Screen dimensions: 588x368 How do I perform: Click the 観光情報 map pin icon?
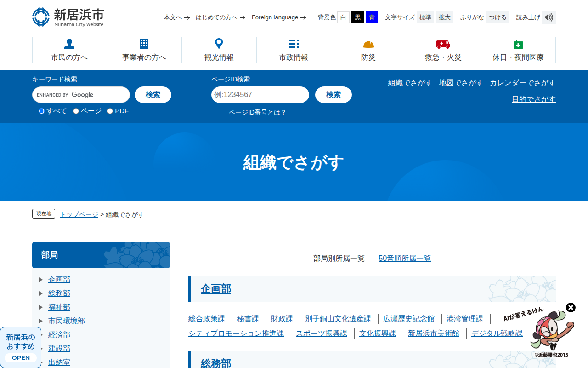click(x=218, y=43)
